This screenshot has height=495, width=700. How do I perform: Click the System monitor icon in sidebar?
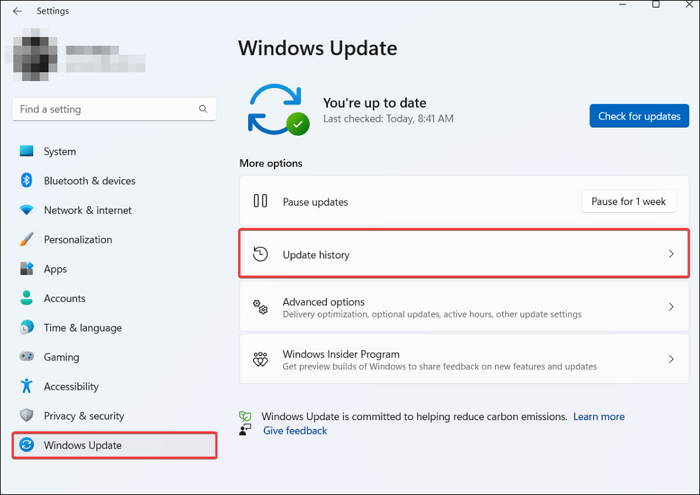(26, 152)
